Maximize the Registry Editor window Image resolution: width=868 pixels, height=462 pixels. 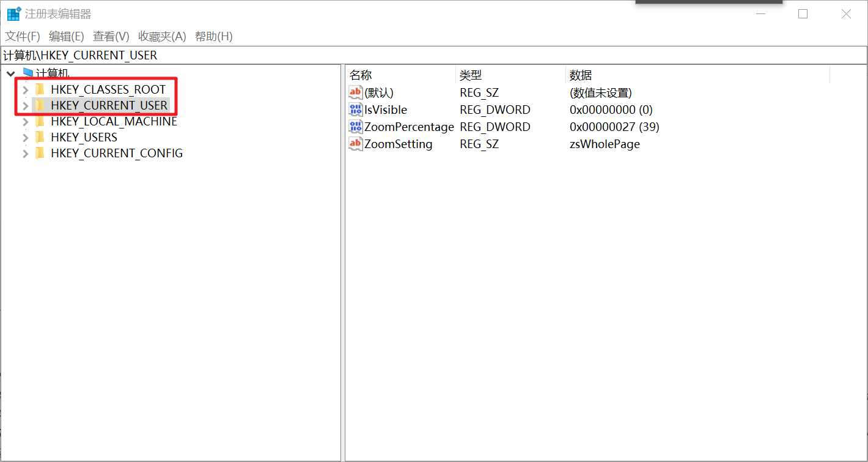point(803,13)
